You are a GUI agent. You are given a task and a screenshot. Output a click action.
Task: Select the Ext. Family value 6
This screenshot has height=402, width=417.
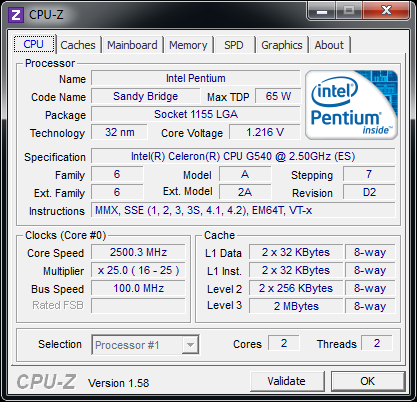(x=117, y=192)
